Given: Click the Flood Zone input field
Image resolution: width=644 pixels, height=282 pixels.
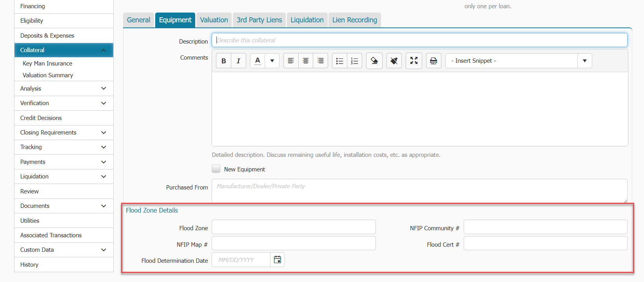Looking at the screenshot, I should coord(294,227).
